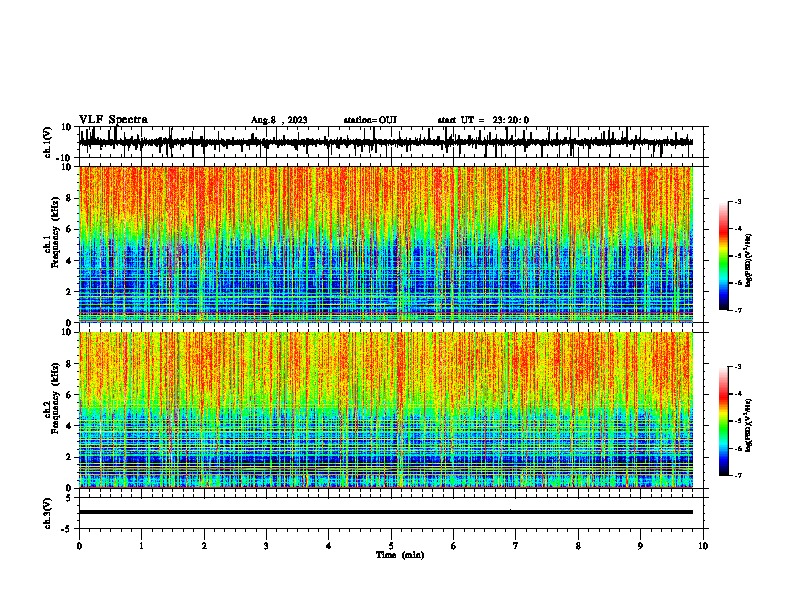The height and width of the screenshot is (612, 792).
Task: Click ch.1 colorbar tick label '-7'
Action: click(x=737, y=310)
